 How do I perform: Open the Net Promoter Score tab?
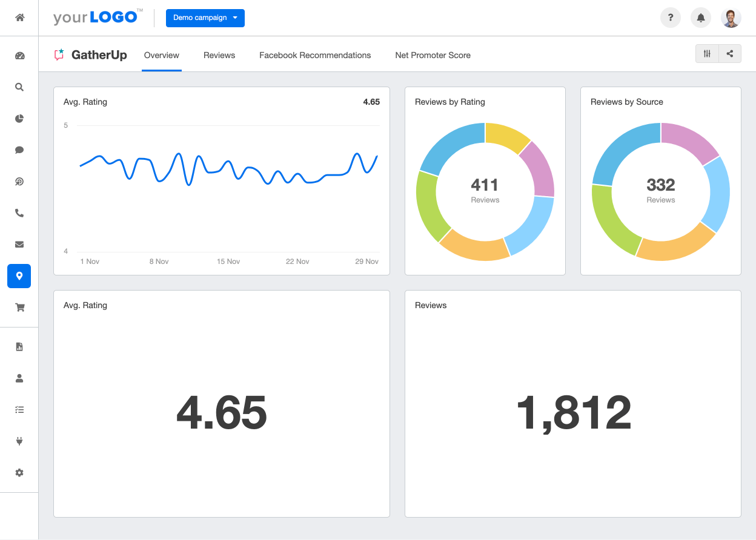[x=433, y=55]
